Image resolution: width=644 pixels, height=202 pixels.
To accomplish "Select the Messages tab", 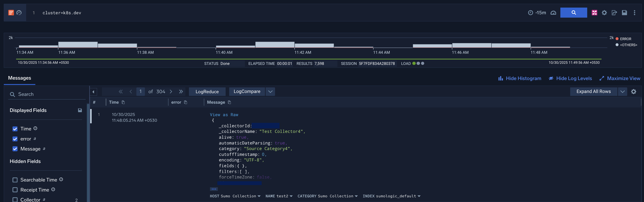I will (x=19, y=78).
